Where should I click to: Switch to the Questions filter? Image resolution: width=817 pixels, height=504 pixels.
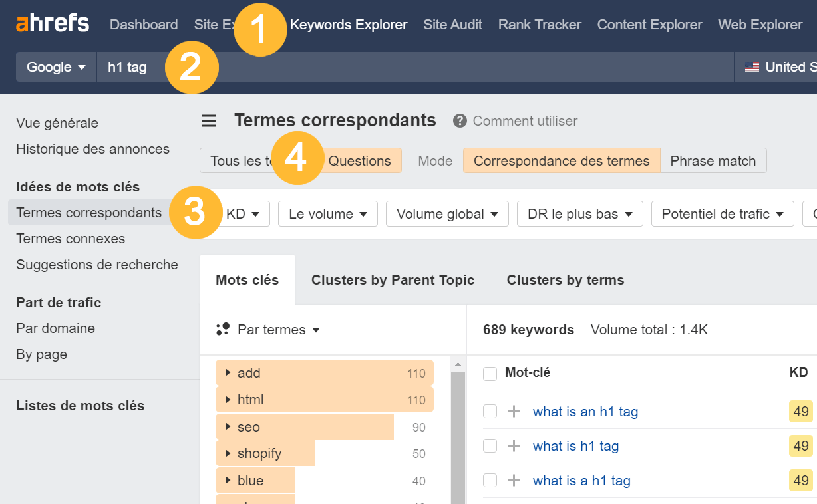359,160
